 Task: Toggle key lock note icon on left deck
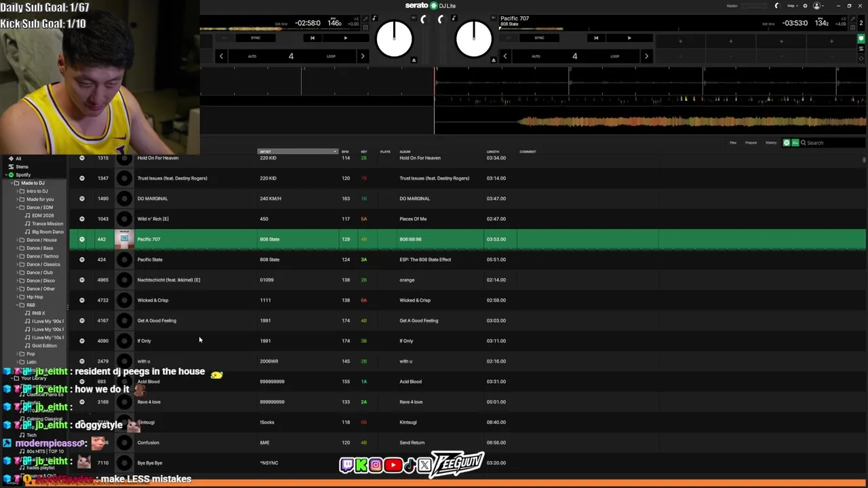click(x=374, y=18)
